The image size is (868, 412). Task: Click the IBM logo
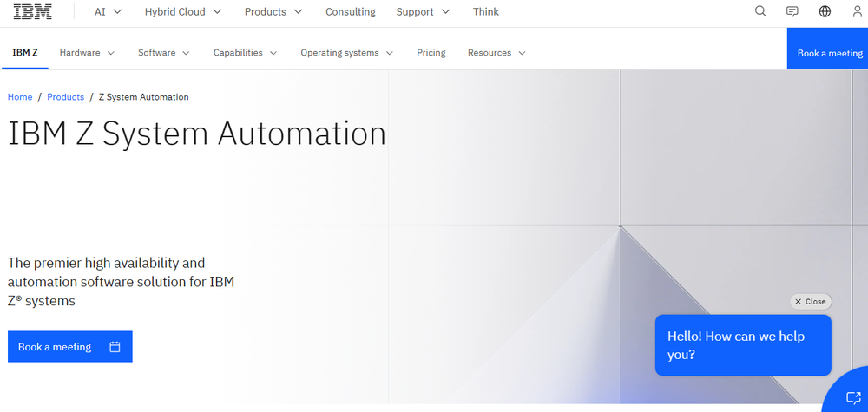pos(33,11)
